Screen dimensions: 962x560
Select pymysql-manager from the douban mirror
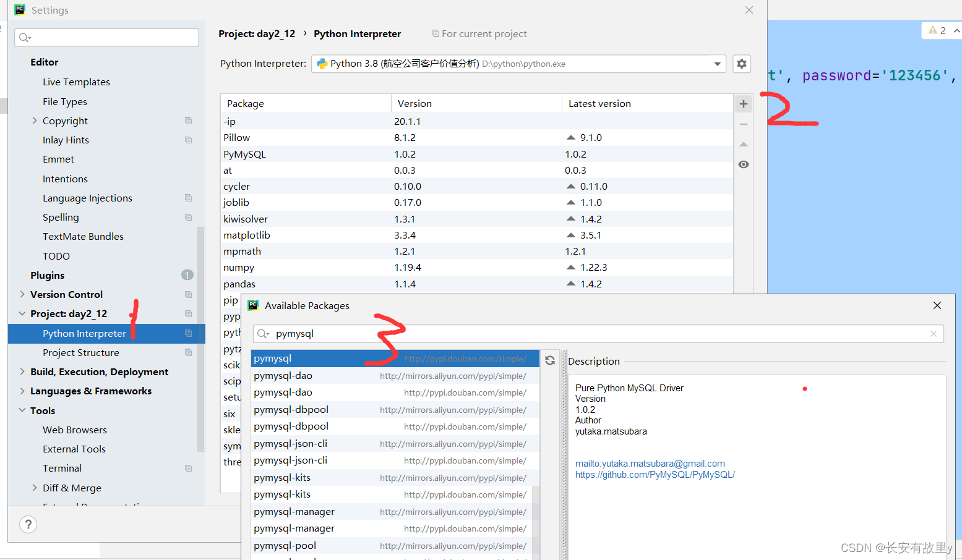pyautogui.click(x=395, y=528)
